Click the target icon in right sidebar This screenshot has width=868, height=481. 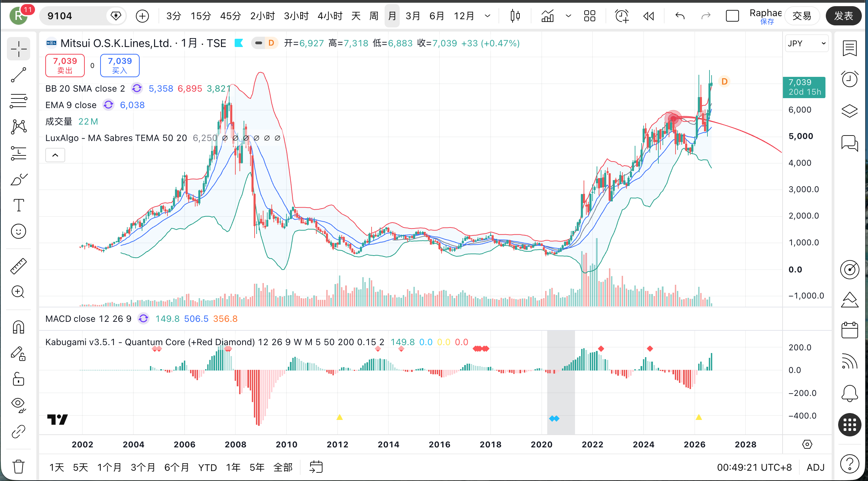[x=849, y=270]
